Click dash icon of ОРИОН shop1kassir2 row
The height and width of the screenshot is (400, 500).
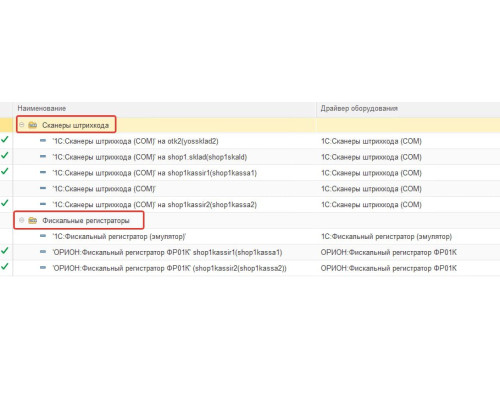point(43,267)
